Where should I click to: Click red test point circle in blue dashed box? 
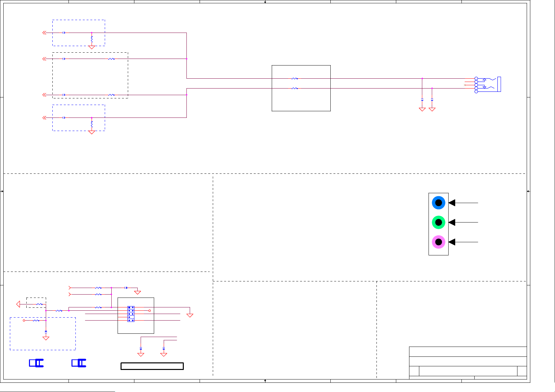(24, 320)
